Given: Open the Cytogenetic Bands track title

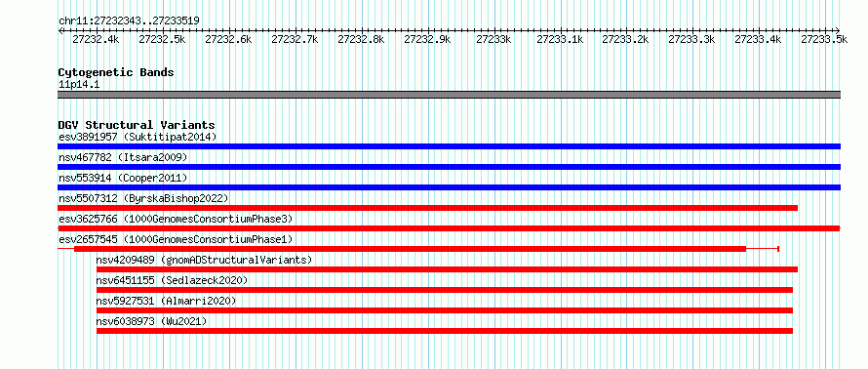Looking at the screenshot, I should pos(116,72).
